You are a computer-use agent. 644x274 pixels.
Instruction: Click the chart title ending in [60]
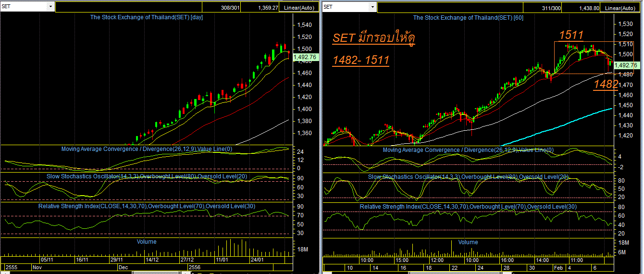tap(468, 17)
